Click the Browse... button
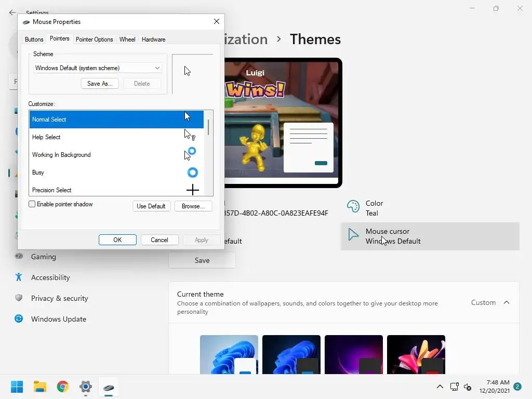The height and width of the screenshot is (399, 532). click(x=193, y=206)
